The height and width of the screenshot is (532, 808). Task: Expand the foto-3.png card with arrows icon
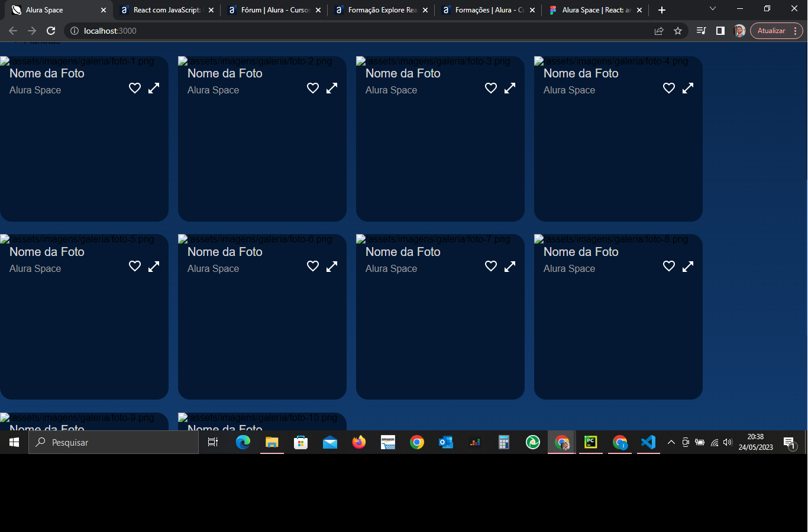[510, 88]
